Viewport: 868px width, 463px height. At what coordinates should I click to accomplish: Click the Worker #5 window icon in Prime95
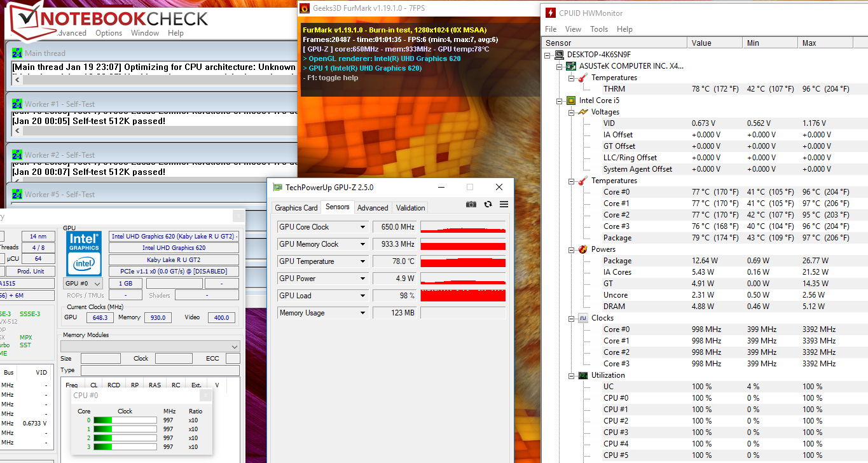[17, 194]
